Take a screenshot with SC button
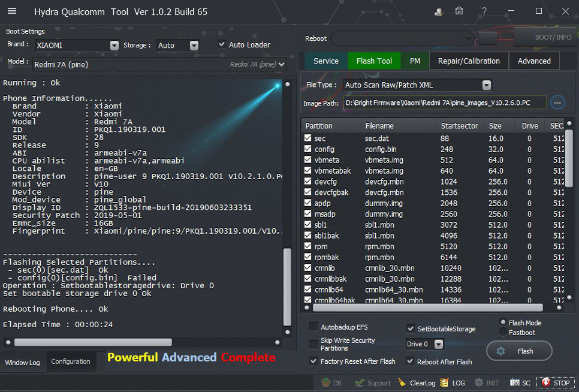Image resolution: width=579 pixels, height=392 pixels. [x=520, y=383]
